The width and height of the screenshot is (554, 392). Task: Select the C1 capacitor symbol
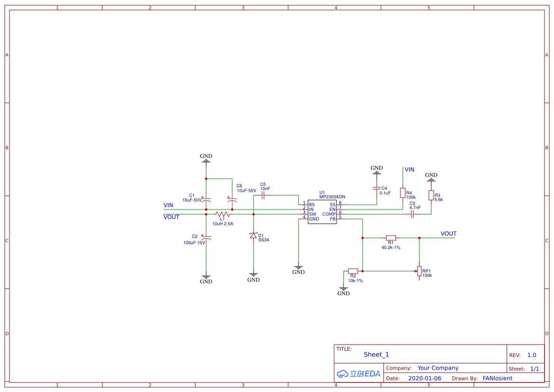[x=206, y=200]
